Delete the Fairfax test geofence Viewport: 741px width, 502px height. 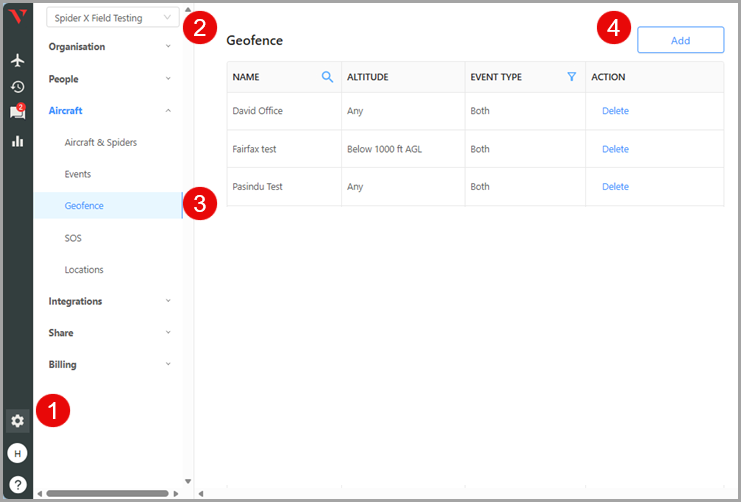coord(615,149)
